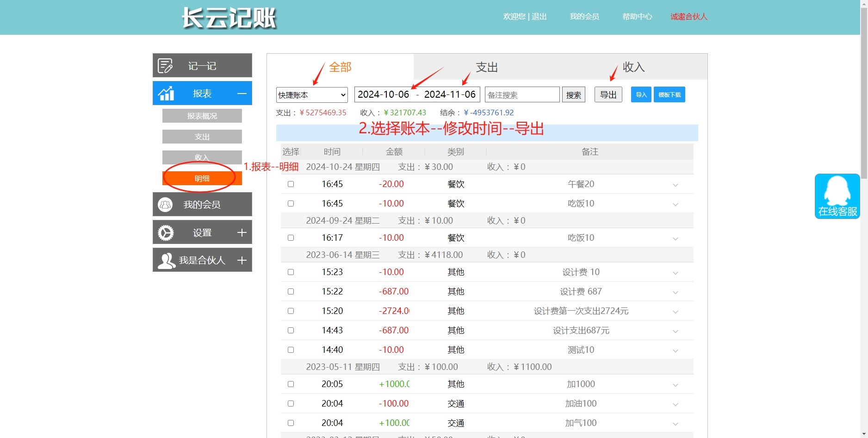
Task: Open the 在线客服 QQ chat widget
Action: [x=837, y=196]
